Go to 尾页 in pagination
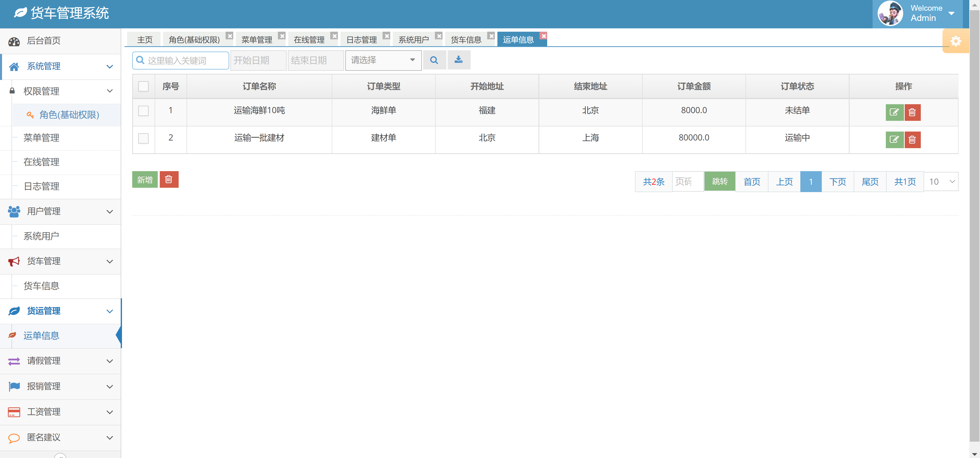 pos(870,182)
